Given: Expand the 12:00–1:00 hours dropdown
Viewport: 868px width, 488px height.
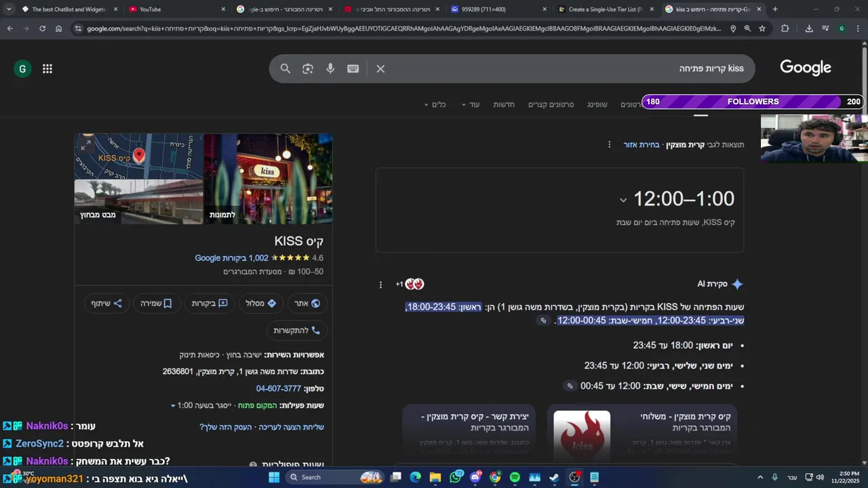Looking at the screenshot, I should pyautogui.click(x=623, y=200).
